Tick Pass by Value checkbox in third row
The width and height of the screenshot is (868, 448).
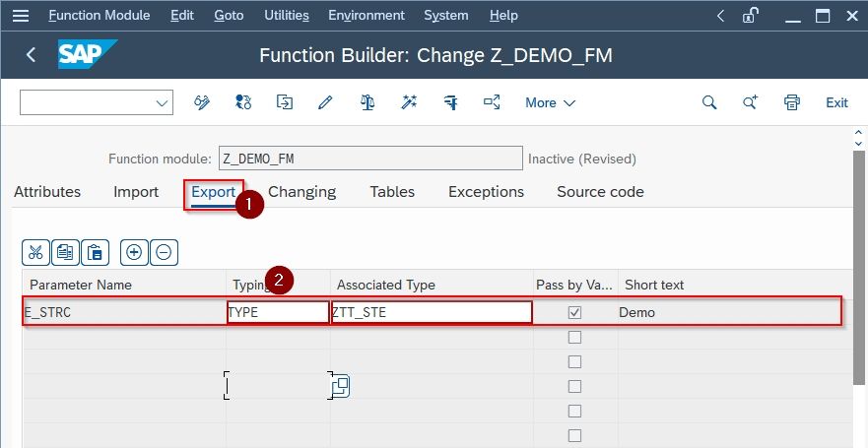[574, 361]
